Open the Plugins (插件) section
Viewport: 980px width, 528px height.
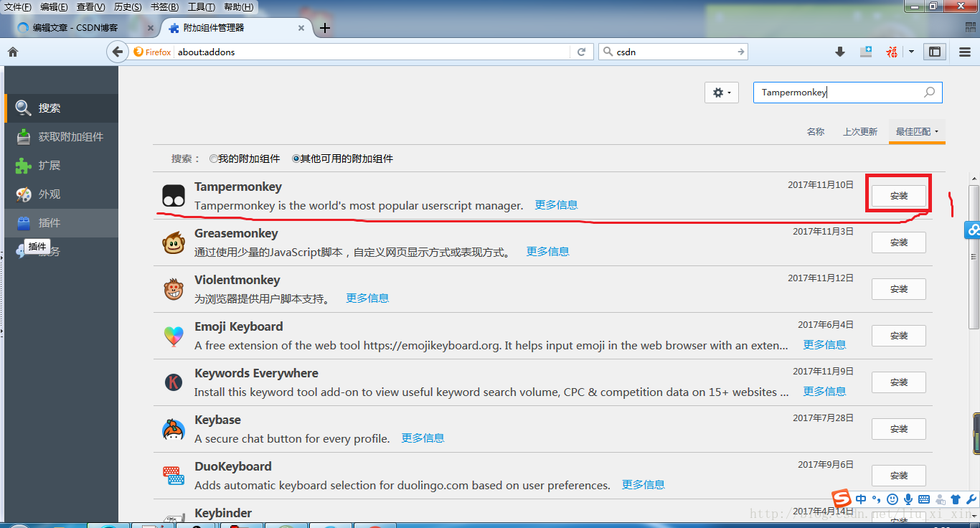point(61,223)
